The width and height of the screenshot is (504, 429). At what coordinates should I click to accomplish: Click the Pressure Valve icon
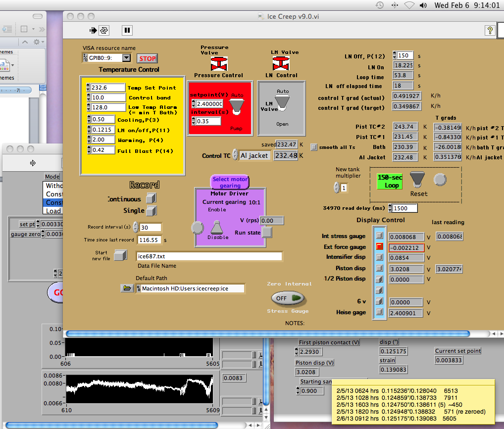coord(218,63)
